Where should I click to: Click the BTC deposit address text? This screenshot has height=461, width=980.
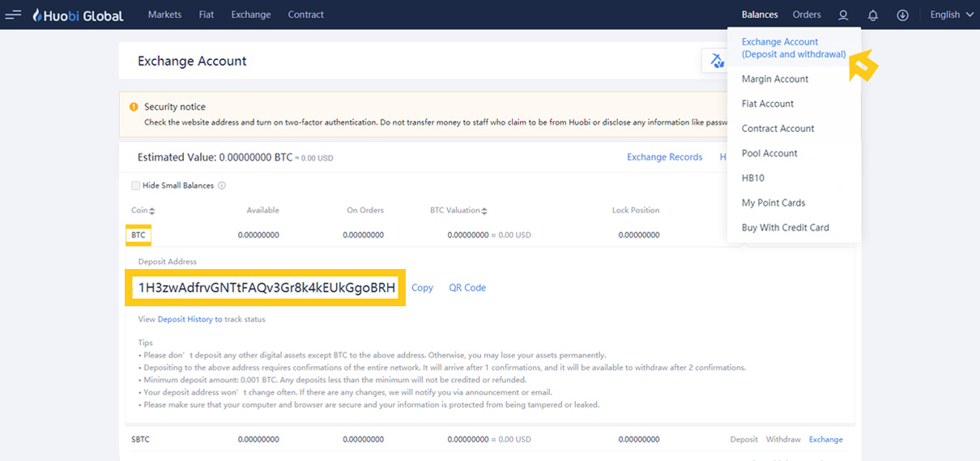coord(266,288)
